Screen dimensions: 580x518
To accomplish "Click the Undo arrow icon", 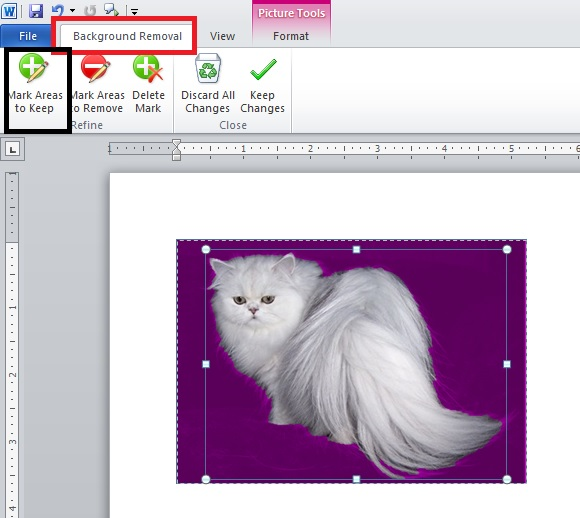I will (58, 10).
